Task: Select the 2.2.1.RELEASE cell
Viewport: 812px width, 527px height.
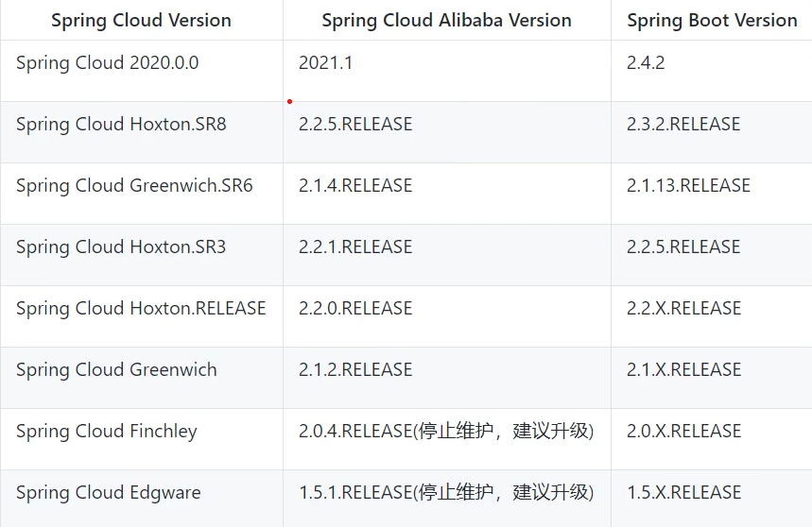Action: pos(447,255)
